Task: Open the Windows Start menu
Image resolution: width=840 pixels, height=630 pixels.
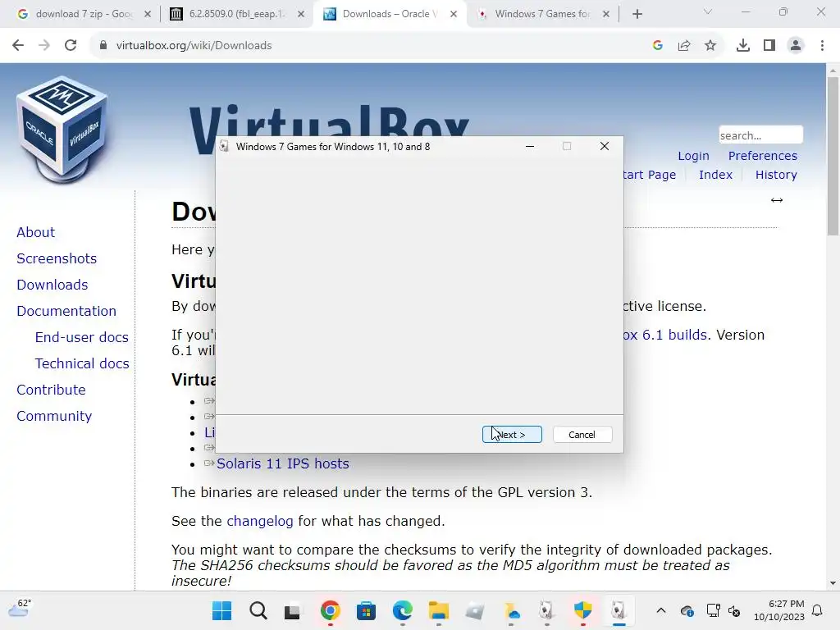Action: click(221, 610)
